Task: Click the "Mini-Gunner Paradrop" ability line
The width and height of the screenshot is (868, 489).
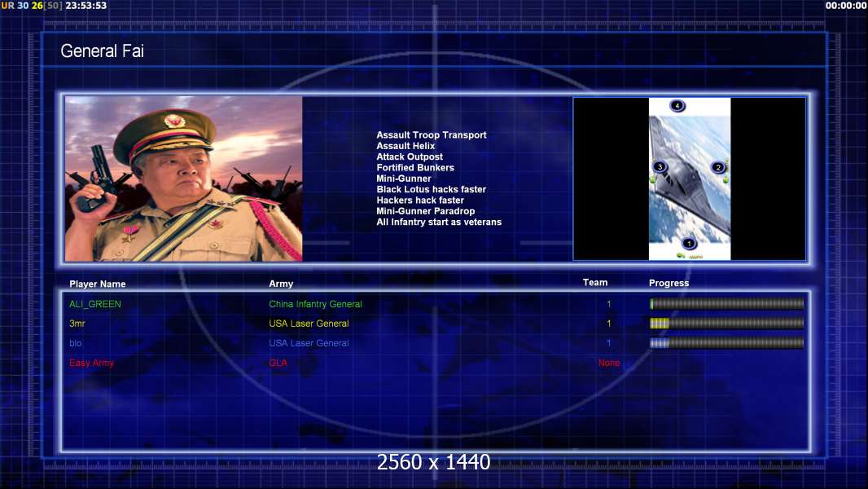Action: [x=426, y=211]
